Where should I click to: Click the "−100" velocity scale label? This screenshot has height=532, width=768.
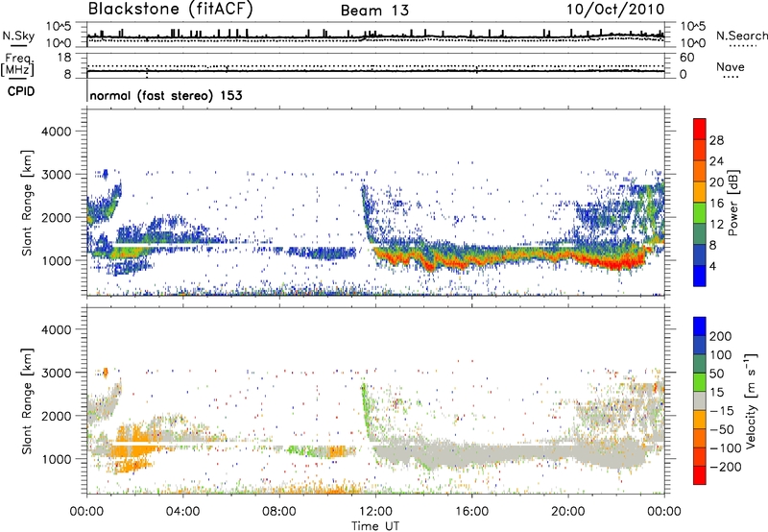(x=724, y=448)
